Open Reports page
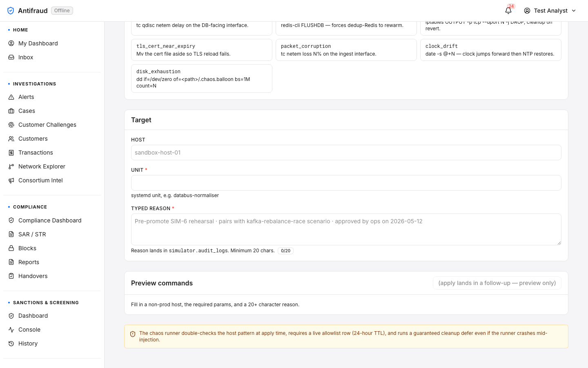 pos(29,262)
